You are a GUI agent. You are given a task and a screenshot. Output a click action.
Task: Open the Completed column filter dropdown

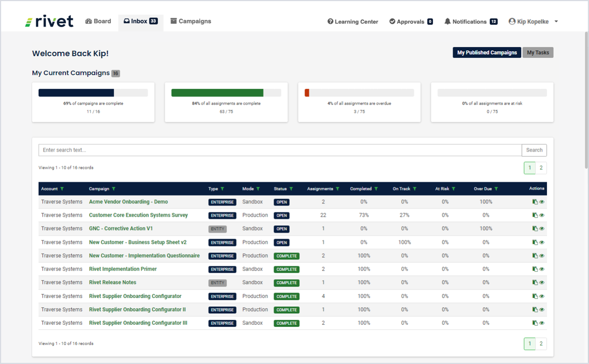pyautogui.click(x=376, y=189)
